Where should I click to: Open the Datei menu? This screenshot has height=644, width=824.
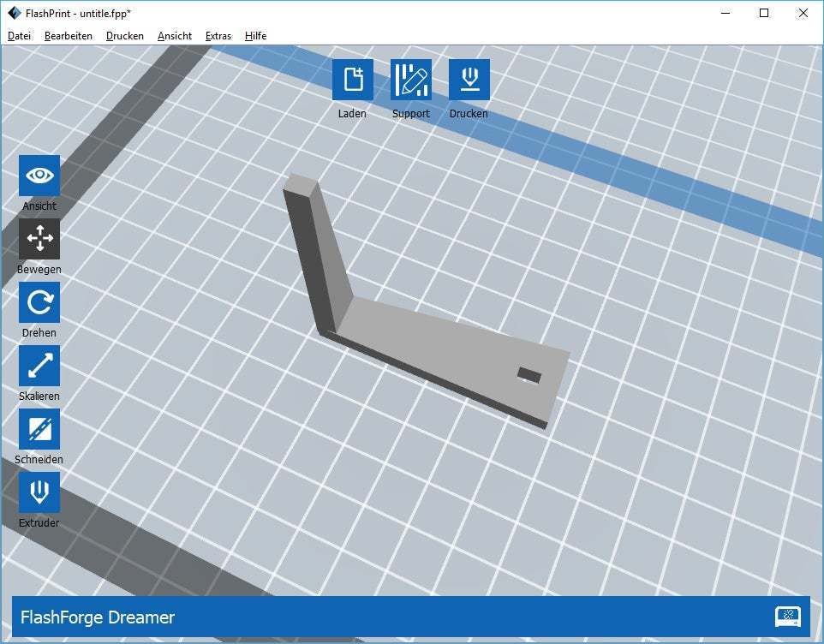[x=19, y=36]
